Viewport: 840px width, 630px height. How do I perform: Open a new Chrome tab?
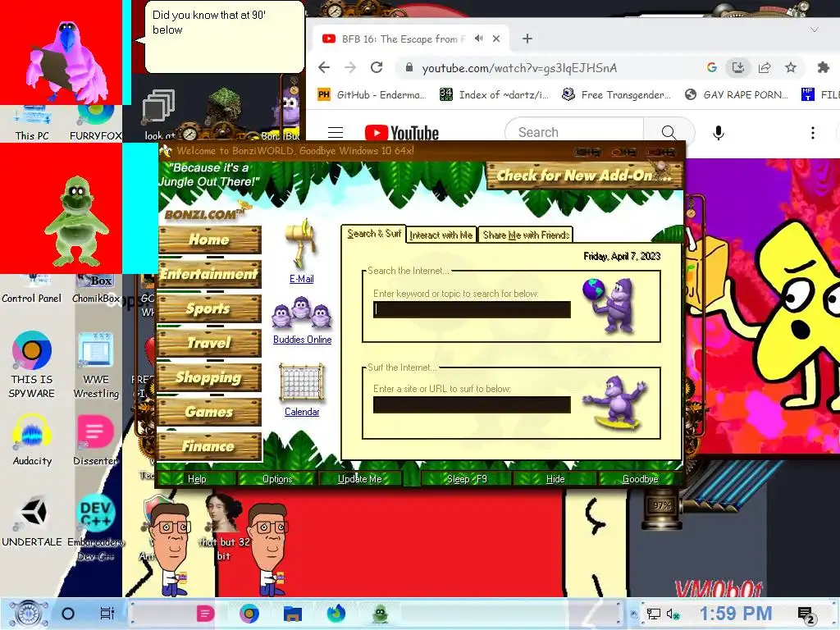click(x=527, y=39)
